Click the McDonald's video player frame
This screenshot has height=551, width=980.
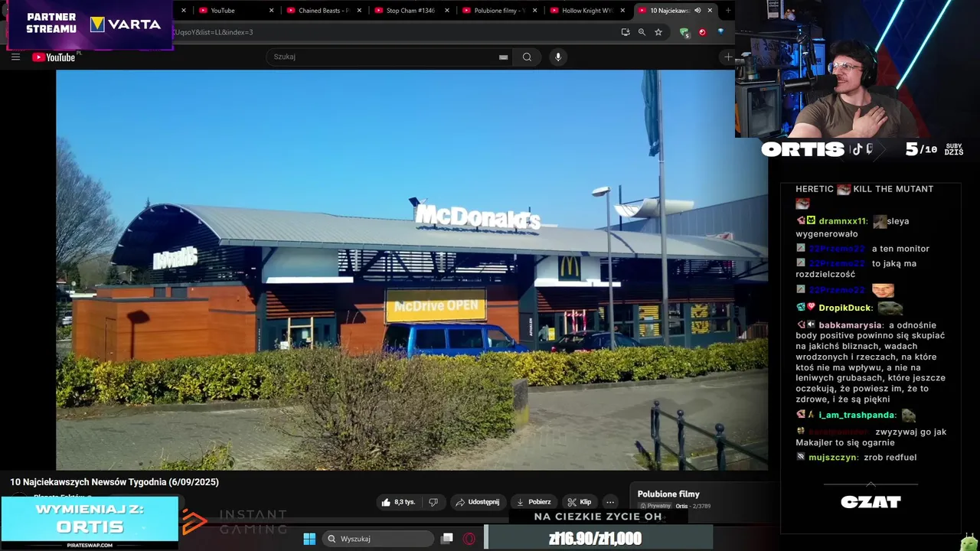[x=412, y=269]
